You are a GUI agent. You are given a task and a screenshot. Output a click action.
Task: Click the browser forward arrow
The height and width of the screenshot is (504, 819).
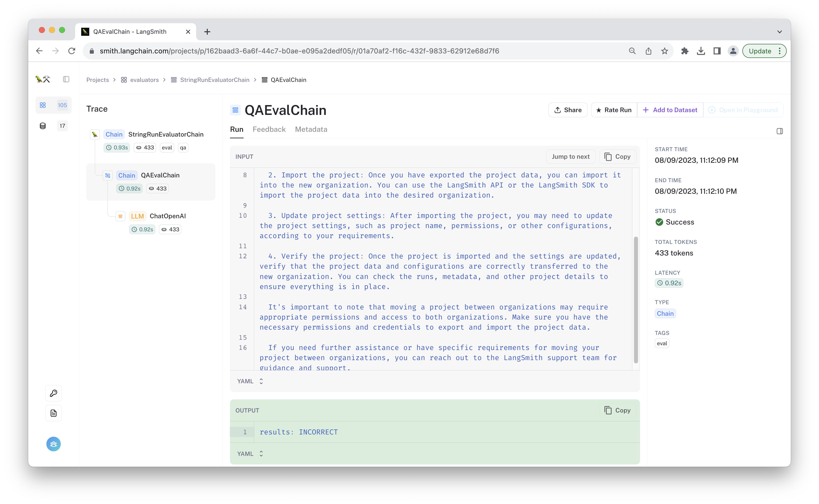[55, 51]
